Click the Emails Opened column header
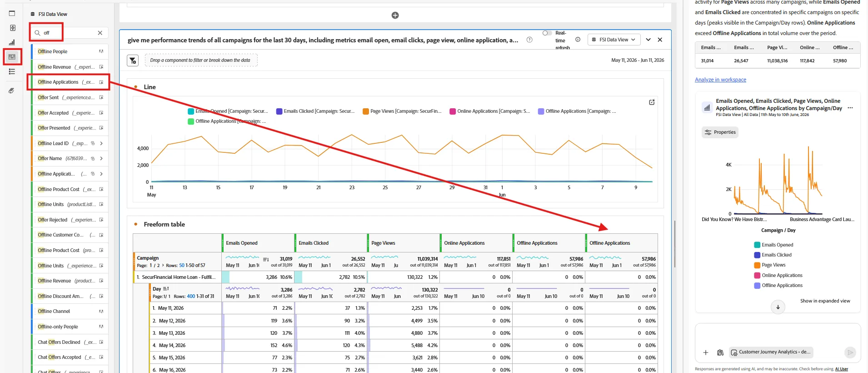Image resolution: width=868 pixels, height=373 pixels. [x=259, y=243]
